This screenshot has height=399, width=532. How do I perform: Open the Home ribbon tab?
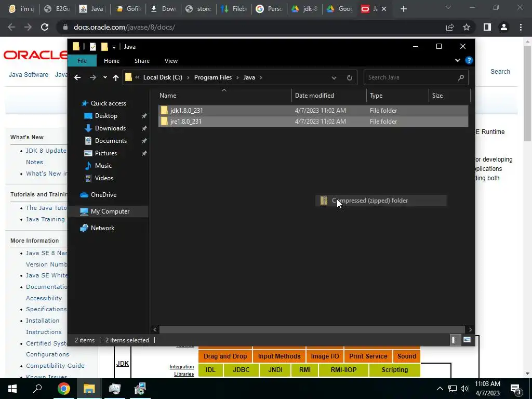point(112,61)
